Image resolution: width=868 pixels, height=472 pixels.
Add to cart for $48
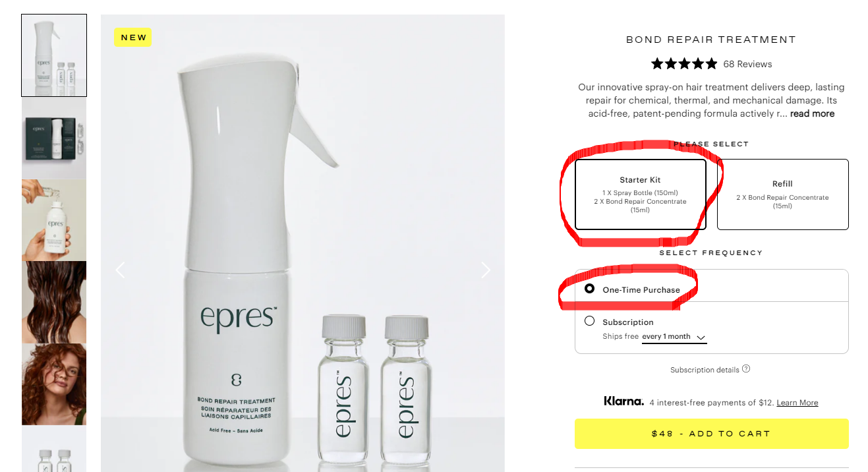(712, 434)
